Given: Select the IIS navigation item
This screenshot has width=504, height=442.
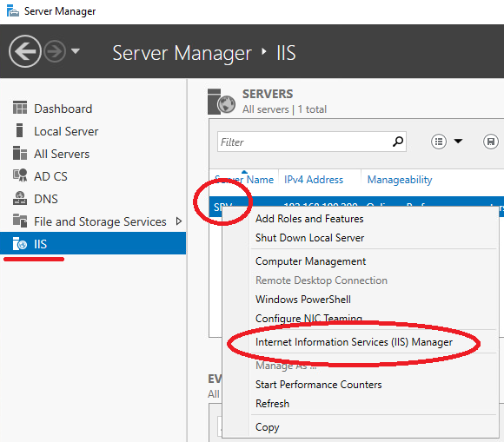Looking at the screenshot, I should pyautogui.click(x=93, y=243).
